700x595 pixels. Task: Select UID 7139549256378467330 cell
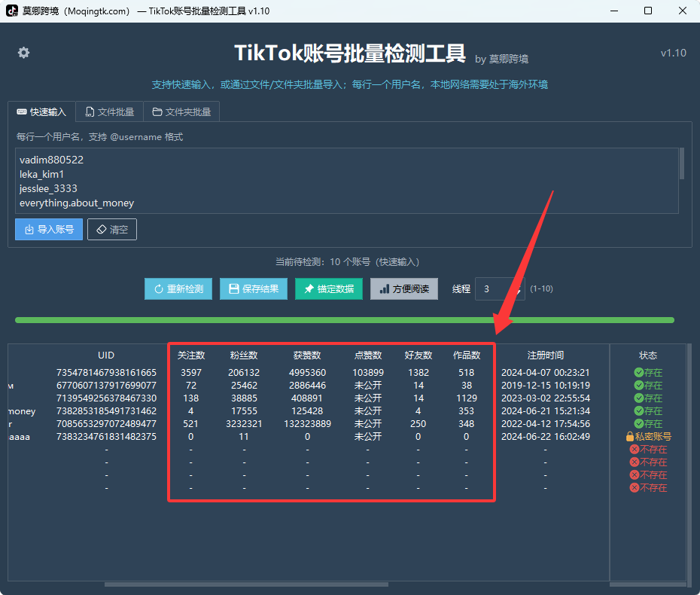[106, 398]
